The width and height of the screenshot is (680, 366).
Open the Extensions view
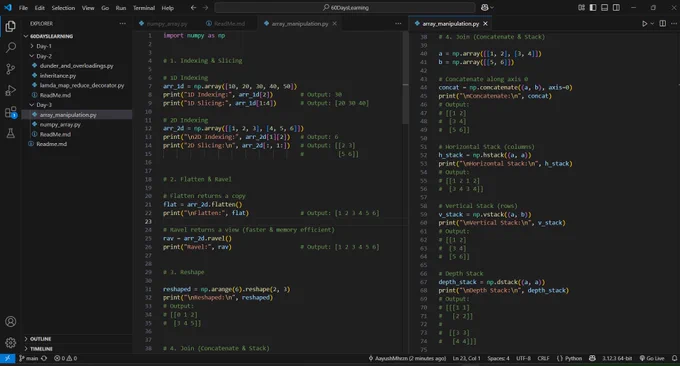pyautogui.click(x=10, y=112)
